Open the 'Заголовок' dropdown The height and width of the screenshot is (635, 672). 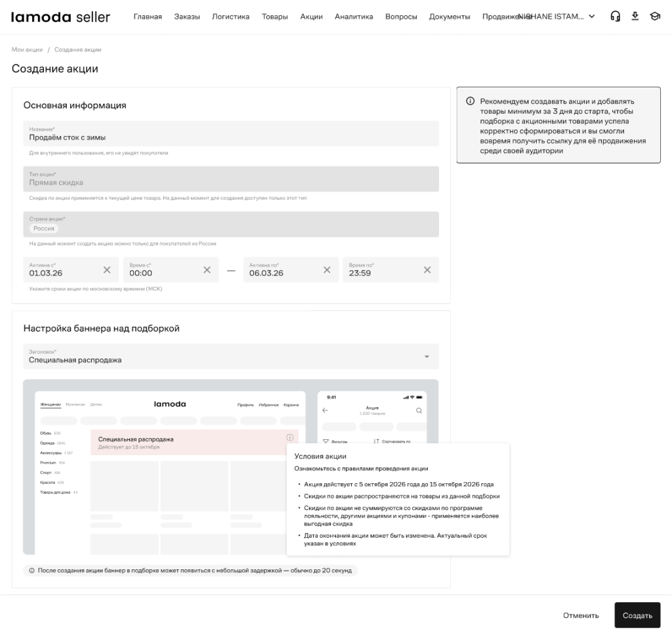(231, 357)
